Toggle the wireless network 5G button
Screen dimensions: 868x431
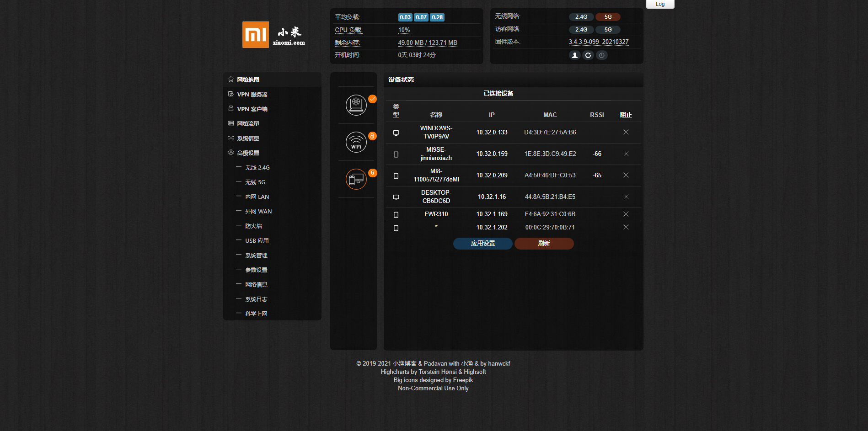pos(608,17)
